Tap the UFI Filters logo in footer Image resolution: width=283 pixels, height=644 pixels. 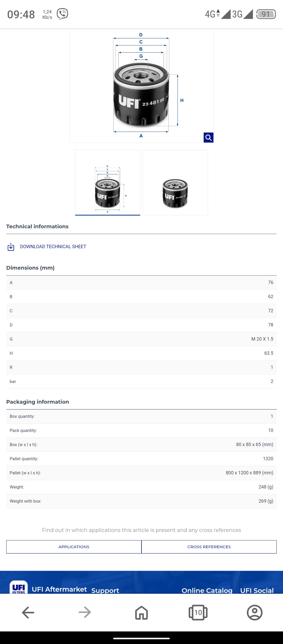[x=19, y=587]
